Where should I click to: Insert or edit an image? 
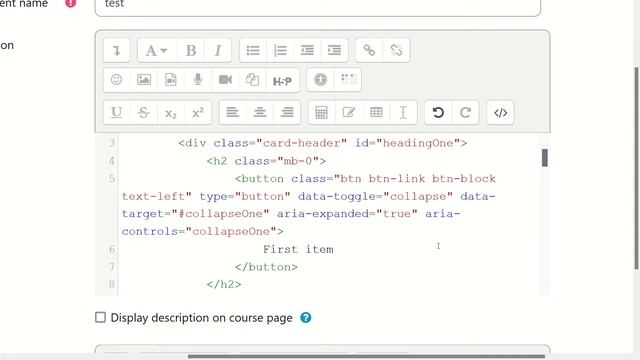coord(144,80)
